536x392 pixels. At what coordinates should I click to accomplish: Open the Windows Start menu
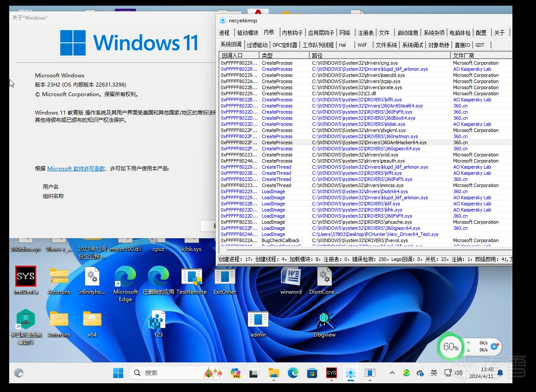tap(118, 373)
